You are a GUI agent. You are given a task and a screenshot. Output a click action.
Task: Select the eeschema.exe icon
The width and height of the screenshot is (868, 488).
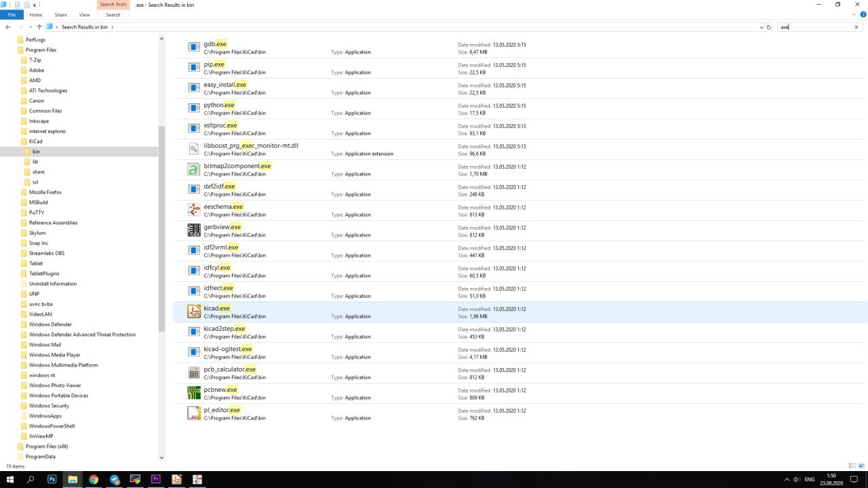[x=193, y=210]
